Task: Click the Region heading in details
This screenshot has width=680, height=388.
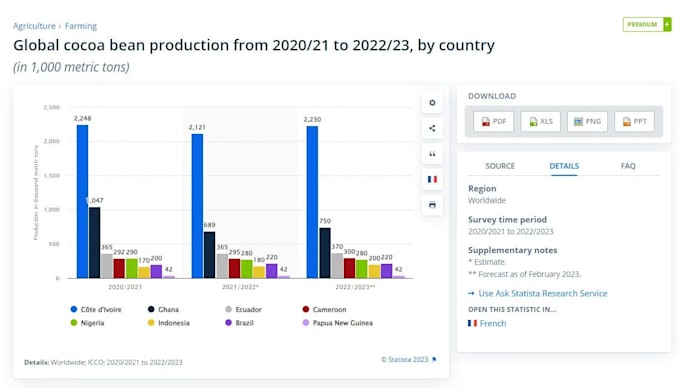Action: point(482,189)
